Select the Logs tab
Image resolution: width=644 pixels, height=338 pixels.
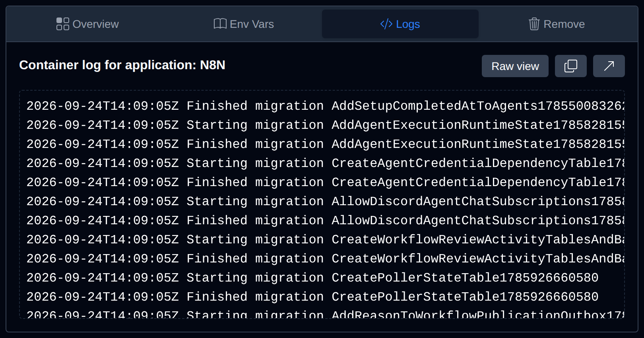(400, 24)
